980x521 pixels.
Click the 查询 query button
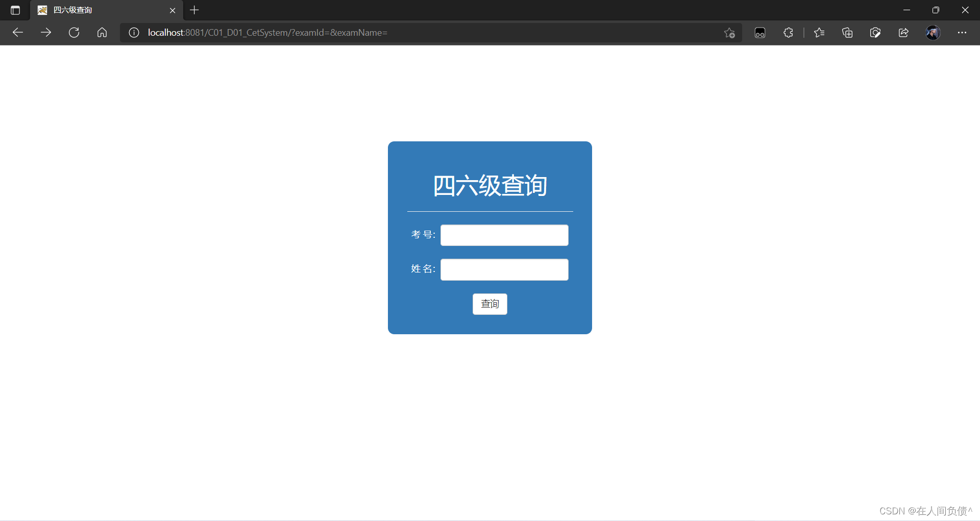[489, 304]
